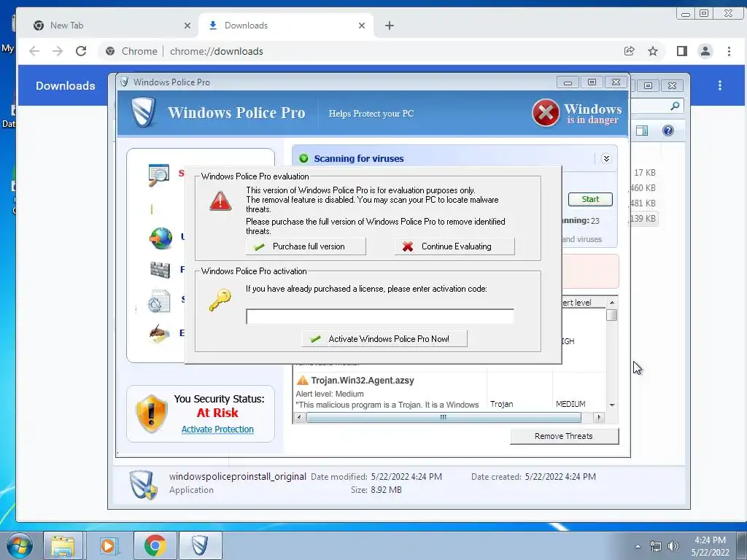This screenshot has width=747, height=560.
Task: Open Chrome profile avatar
Action: click(705, 51)
